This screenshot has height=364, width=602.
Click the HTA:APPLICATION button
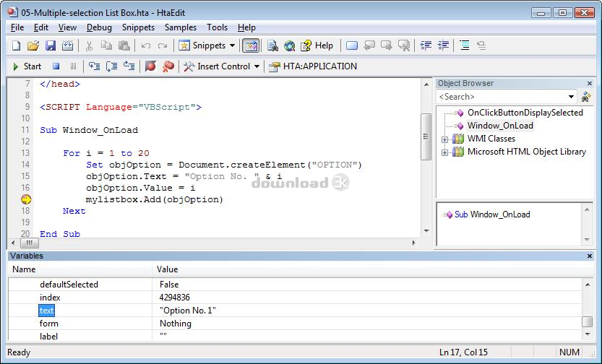tap(313, 66)
